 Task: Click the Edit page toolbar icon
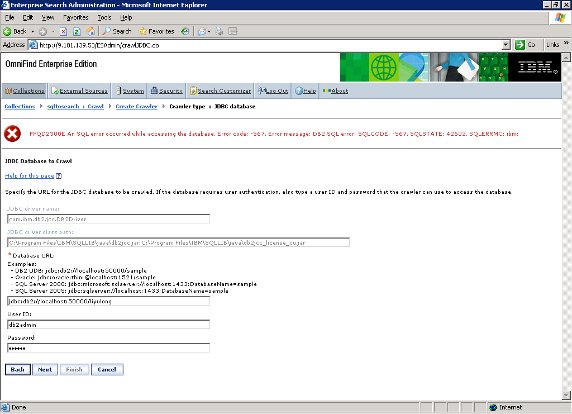pos(233,31)
